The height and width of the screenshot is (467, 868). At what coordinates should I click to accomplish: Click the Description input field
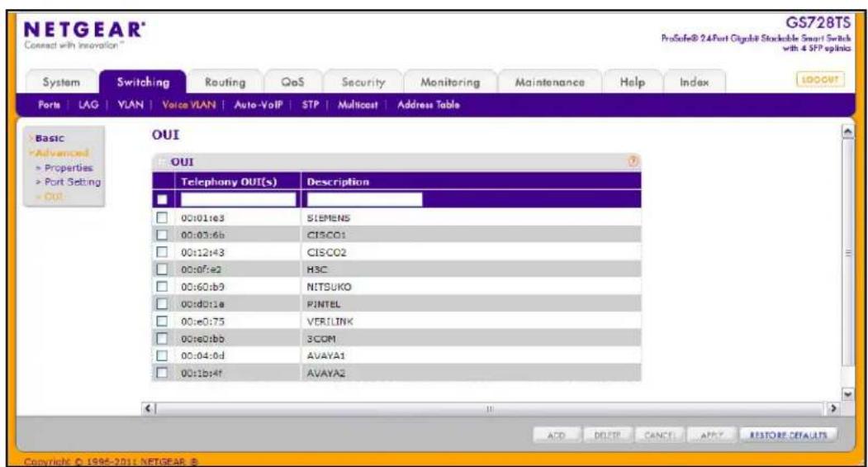[364, 199]
